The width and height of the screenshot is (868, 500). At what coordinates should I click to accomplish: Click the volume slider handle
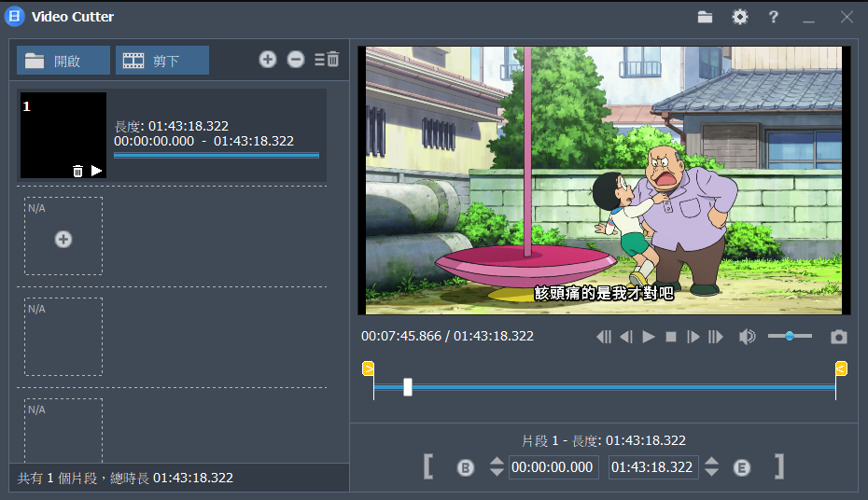click(x=790, y=336)
